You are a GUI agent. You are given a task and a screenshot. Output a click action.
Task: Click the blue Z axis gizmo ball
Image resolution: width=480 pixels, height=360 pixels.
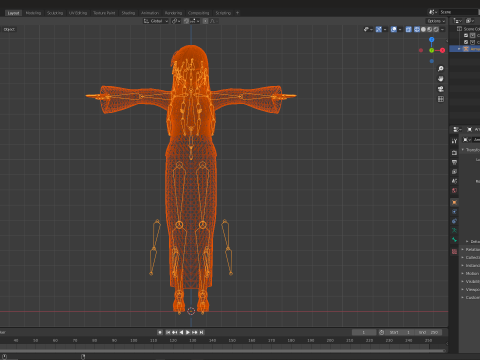[432, 40]
